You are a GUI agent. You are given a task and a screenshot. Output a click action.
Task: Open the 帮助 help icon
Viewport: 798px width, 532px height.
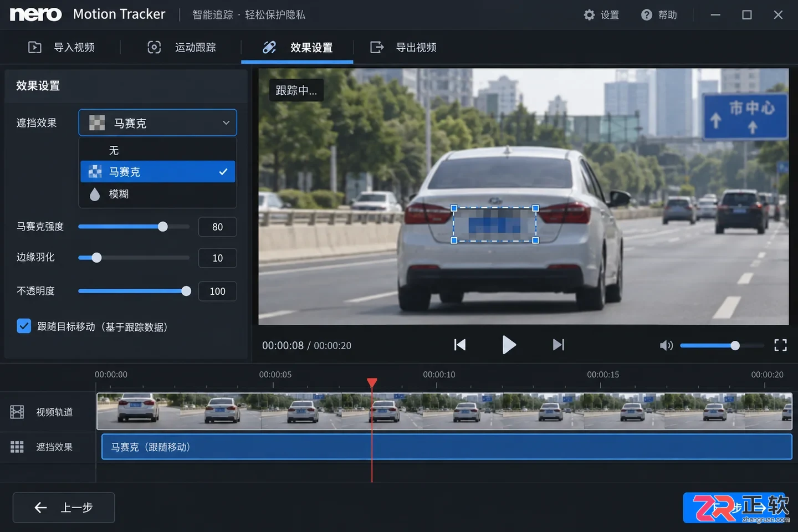(x=647, y=15)
